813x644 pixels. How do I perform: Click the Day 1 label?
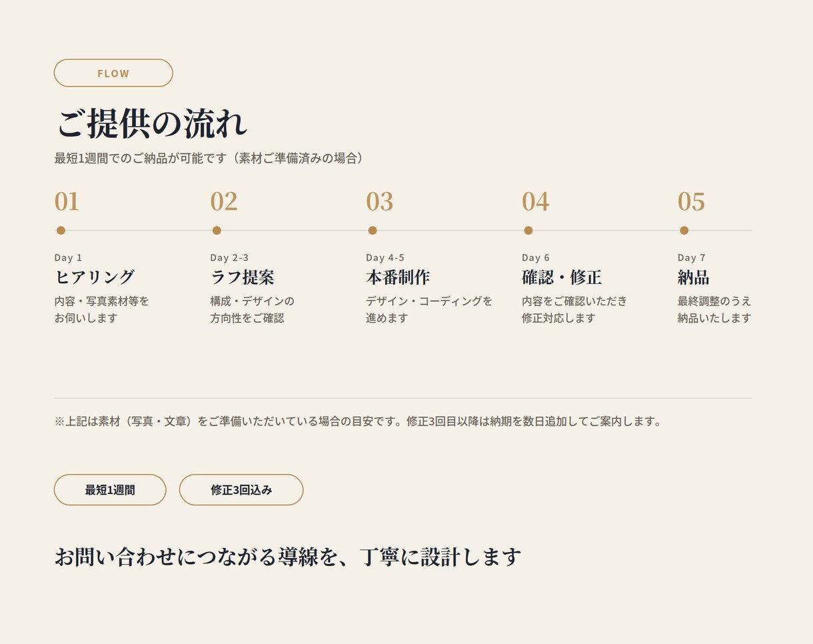pos(69,257)
